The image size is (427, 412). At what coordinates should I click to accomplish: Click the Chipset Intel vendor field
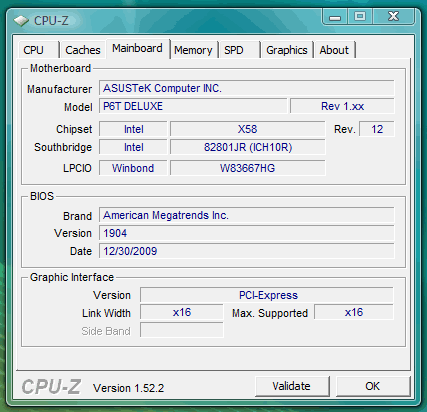click(x=133, y=129)
